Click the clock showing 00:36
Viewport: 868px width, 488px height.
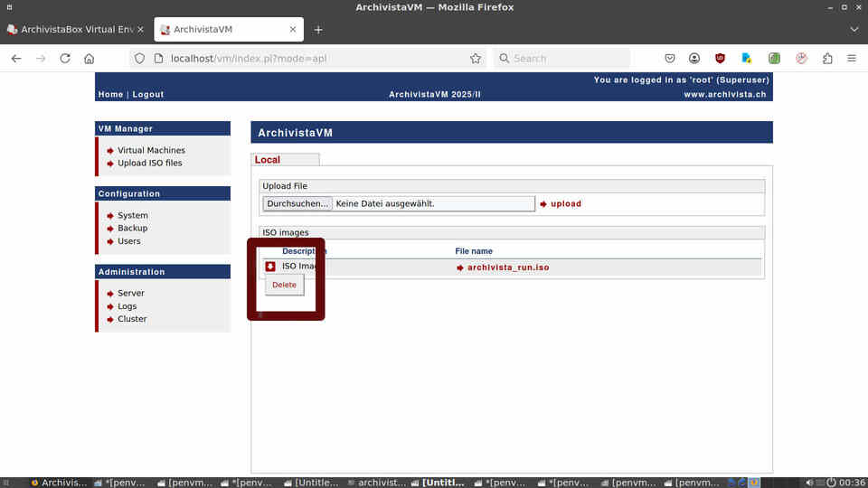[x=852, y=483]
